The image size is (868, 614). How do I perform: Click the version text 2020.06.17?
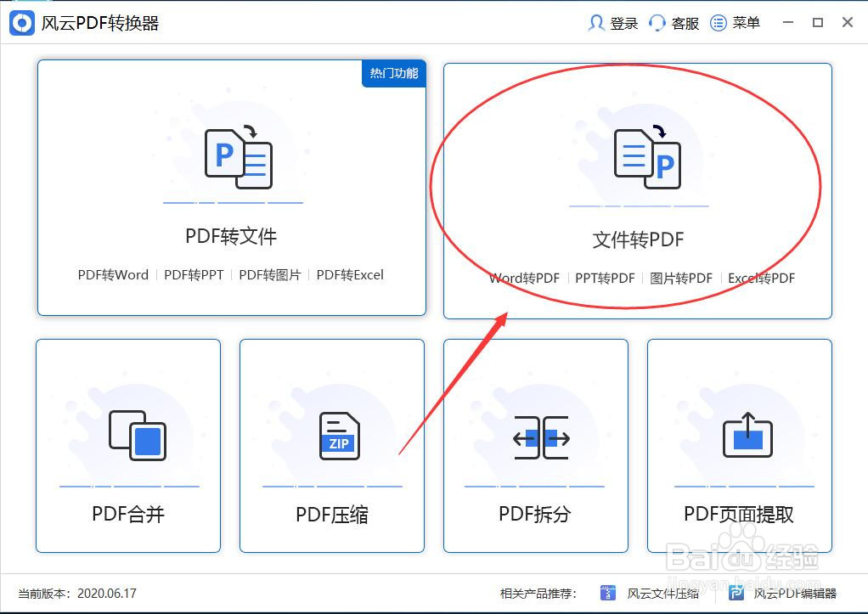[107, 594]
